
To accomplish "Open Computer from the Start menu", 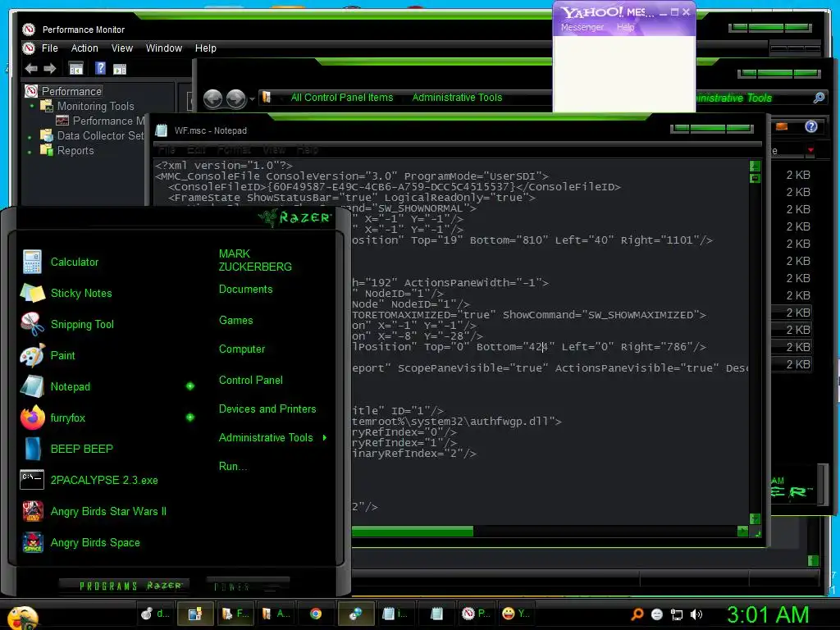I will tap(242, 349).
